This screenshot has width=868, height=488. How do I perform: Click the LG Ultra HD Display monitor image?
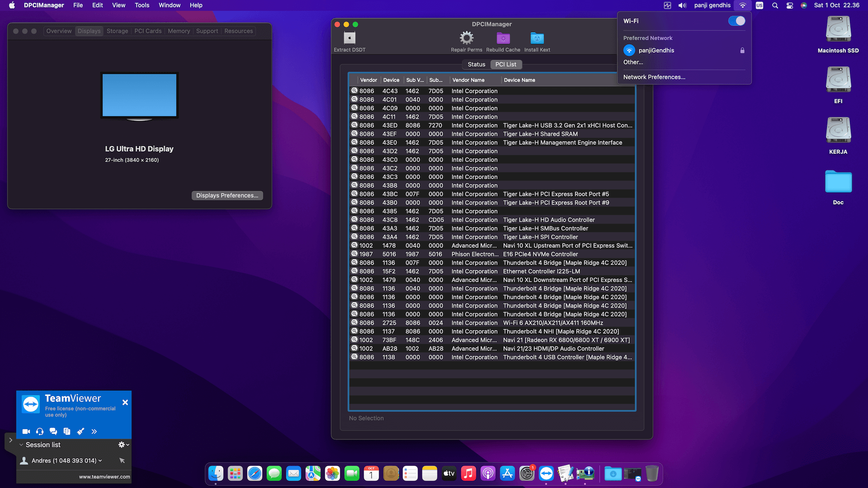click(x=139, y=96)
